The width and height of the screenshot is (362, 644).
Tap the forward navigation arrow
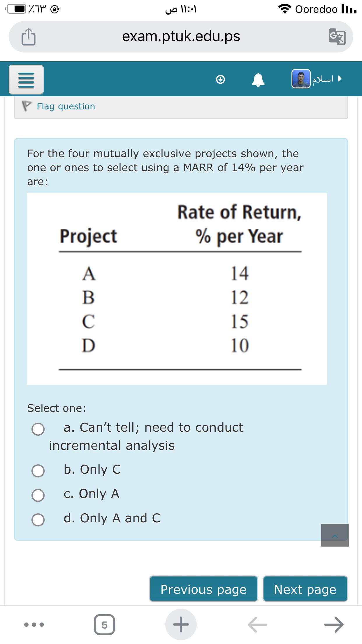[x=335, y=624]
